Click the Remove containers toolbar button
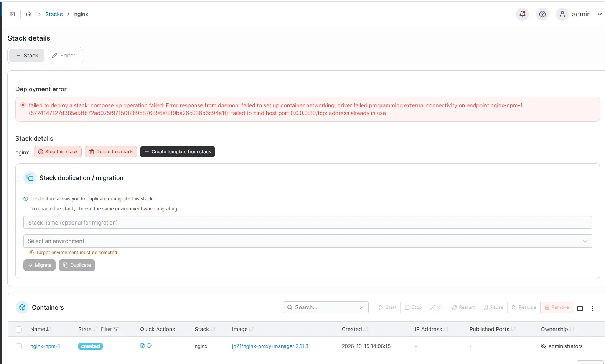Screen dimensions: 605x364 pyautogui.click(x=557, y=307)
